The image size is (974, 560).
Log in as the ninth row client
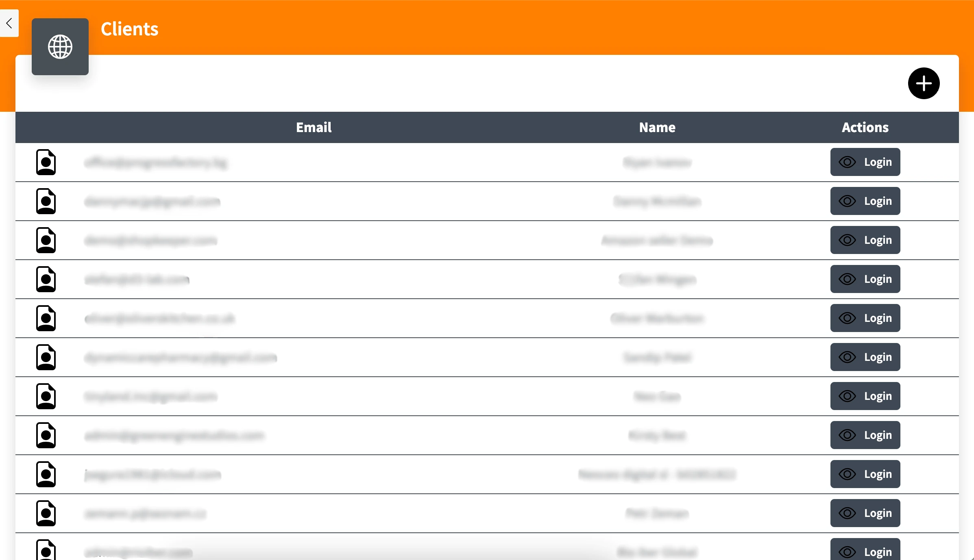point(865,474)
